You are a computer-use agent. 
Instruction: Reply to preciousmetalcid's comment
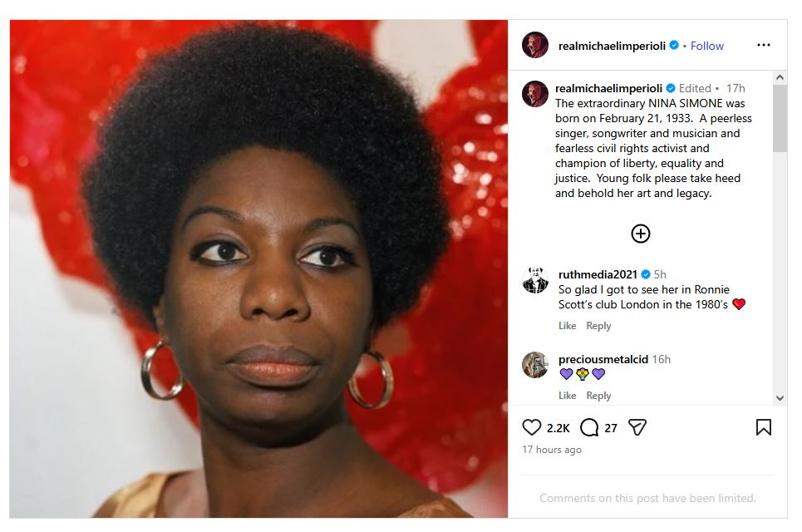pyautogui.click(x=598, y=396)
